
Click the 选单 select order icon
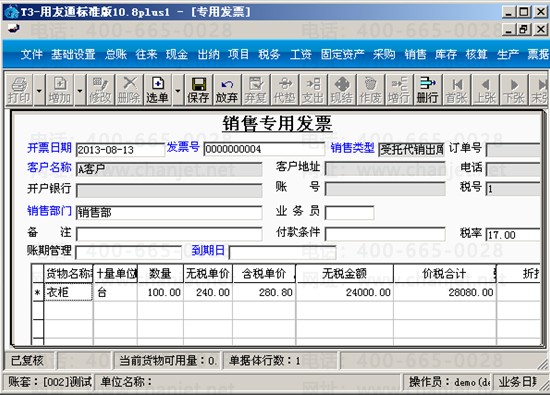pyautogui.click(x=158, y=90)
